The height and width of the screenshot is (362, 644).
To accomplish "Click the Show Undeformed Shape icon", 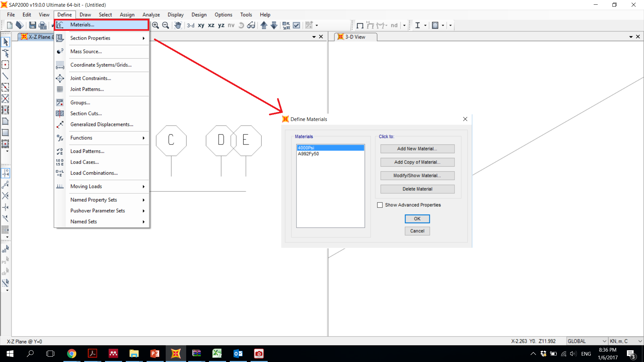I will pyautogui.click(x=360, y=25).
